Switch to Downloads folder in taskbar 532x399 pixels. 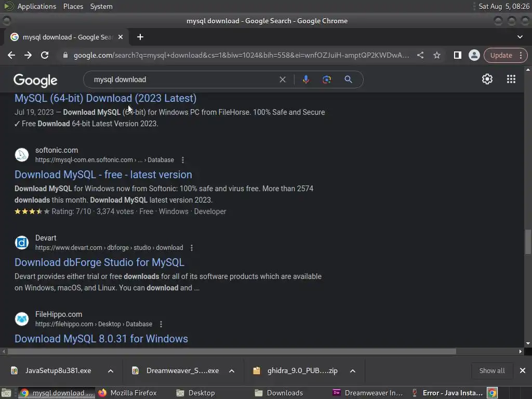tap(279, 393)
